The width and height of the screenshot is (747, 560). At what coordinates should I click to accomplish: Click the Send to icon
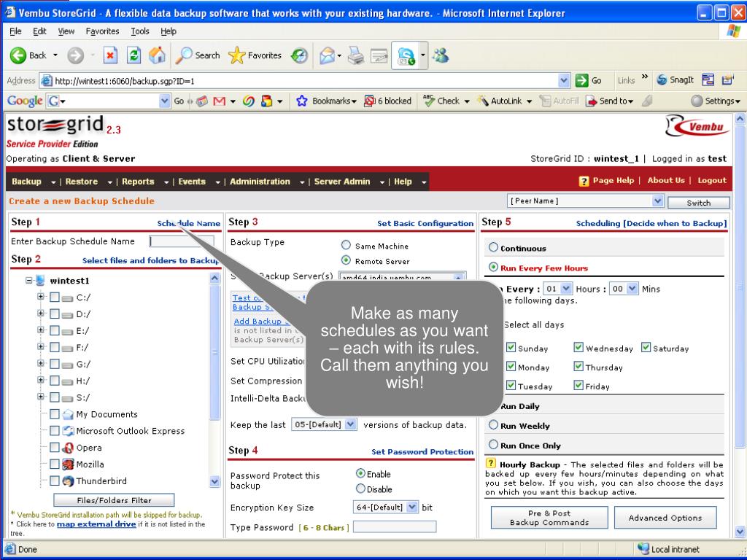pos(591,101)
